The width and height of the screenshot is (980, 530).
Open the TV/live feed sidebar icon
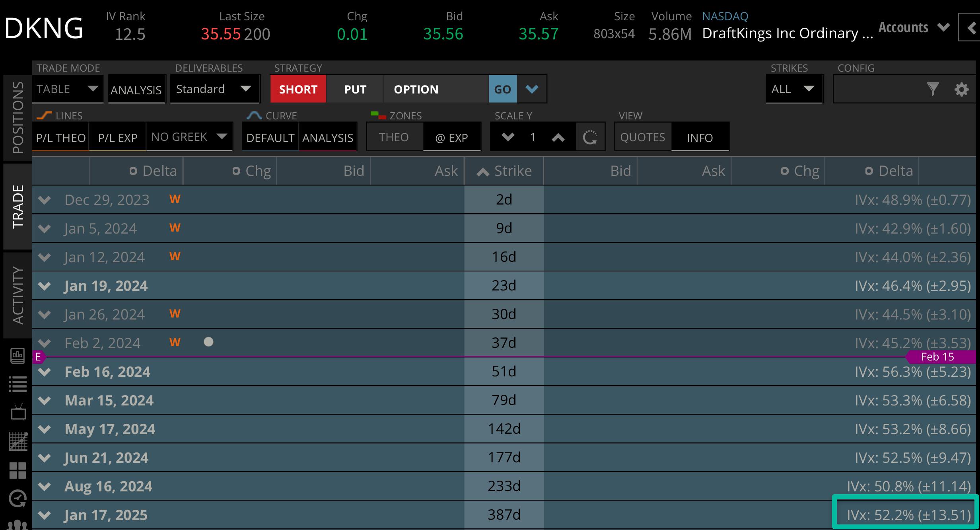(x=18, y=413)
